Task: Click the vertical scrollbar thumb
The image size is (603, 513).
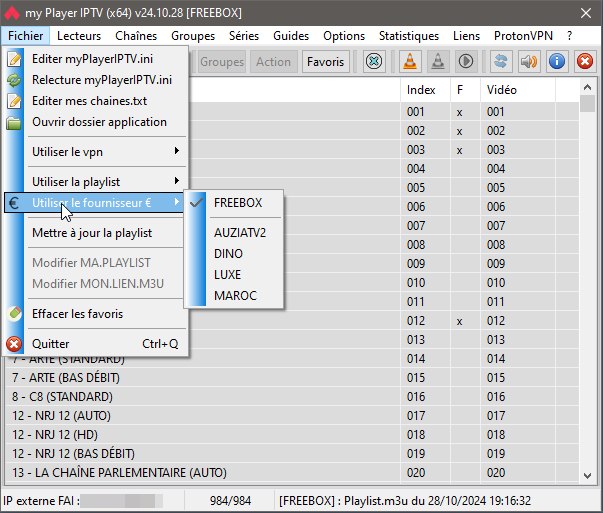Action: point(587,103)
